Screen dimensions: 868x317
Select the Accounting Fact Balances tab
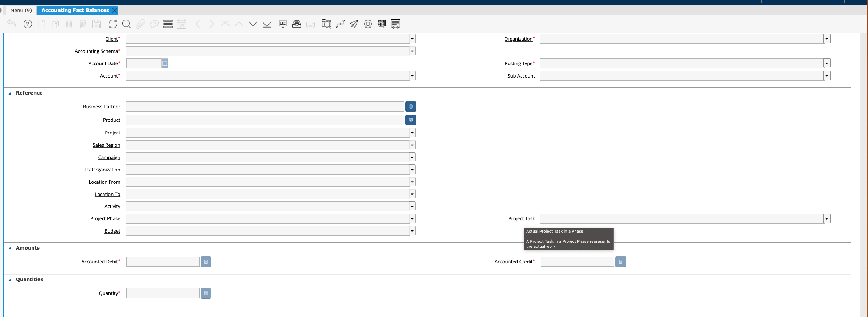(x=75, y=10)
